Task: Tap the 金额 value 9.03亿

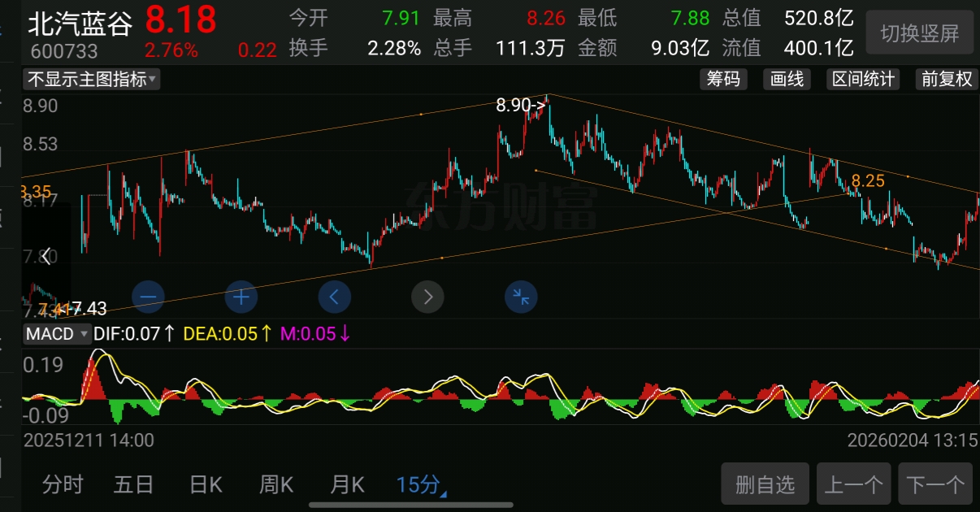Action: 680,48
